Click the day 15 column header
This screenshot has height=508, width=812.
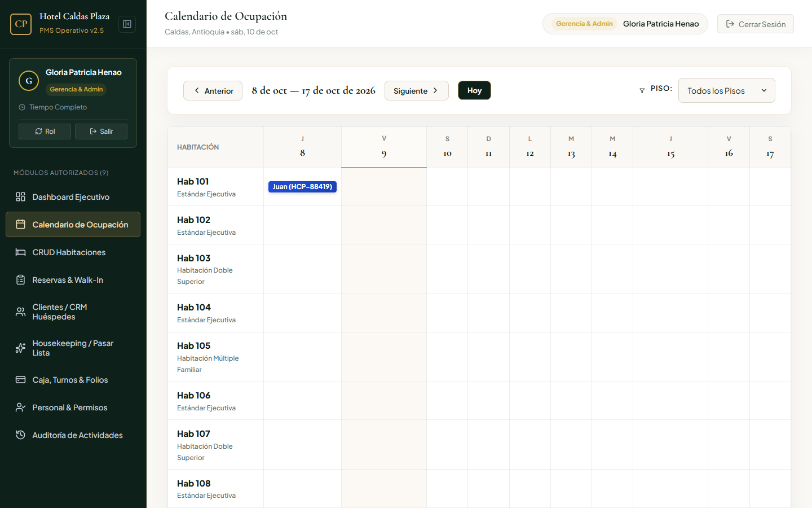click(670, 147)
